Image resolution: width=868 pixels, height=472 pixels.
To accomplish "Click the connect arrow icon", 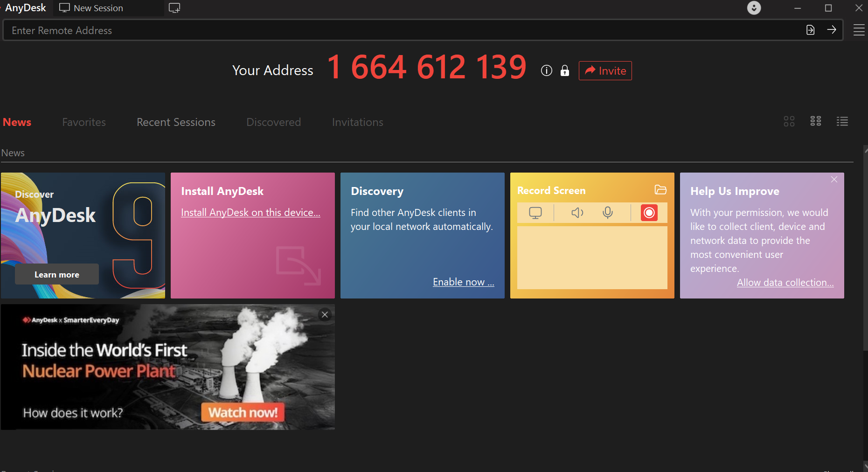I will 831,30.
